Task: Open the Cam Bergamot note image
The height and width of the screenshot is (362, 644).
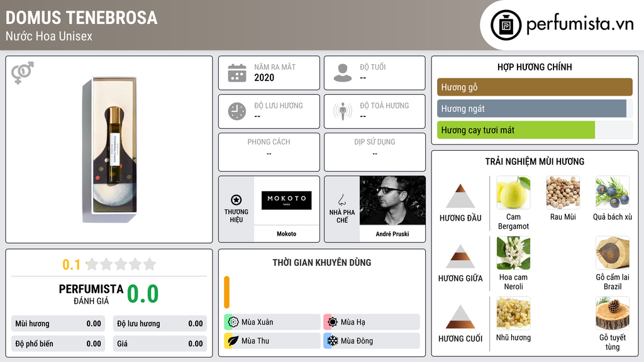Action: 513,192
